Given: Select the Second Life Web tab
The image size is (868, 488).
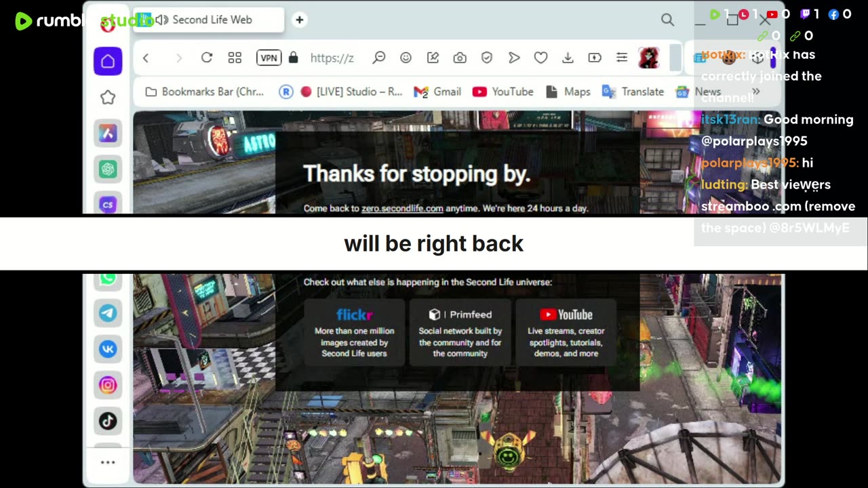Looking at the screenshot, I should [x=209, y=20].
